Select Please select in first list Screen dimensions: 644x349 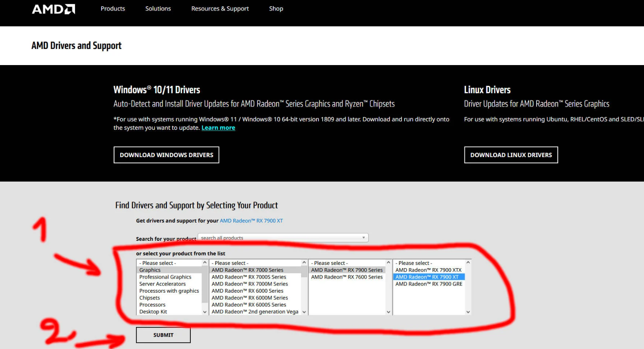click(x=169, y=263)
